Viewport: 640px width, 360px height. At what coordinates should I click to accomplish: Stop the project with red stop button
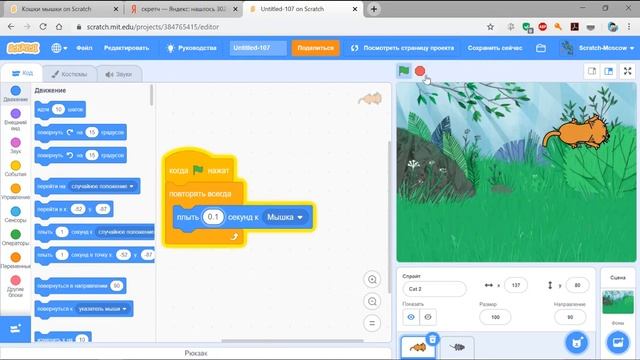point(420,71)
